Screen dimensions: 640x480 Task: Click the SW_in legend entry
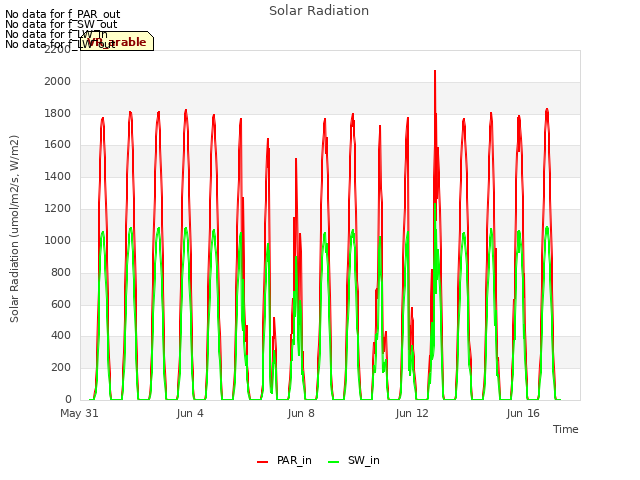coord(354,460)
